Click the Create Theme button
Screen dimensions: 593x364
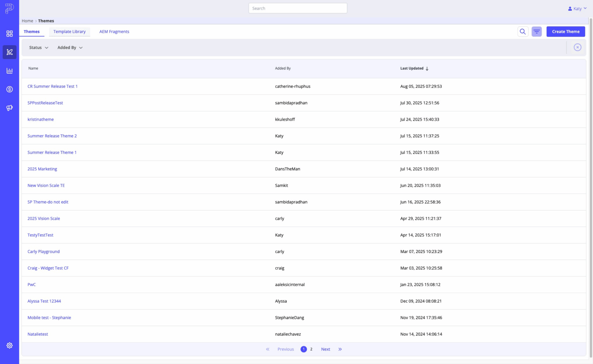click(x=566, y=32)
